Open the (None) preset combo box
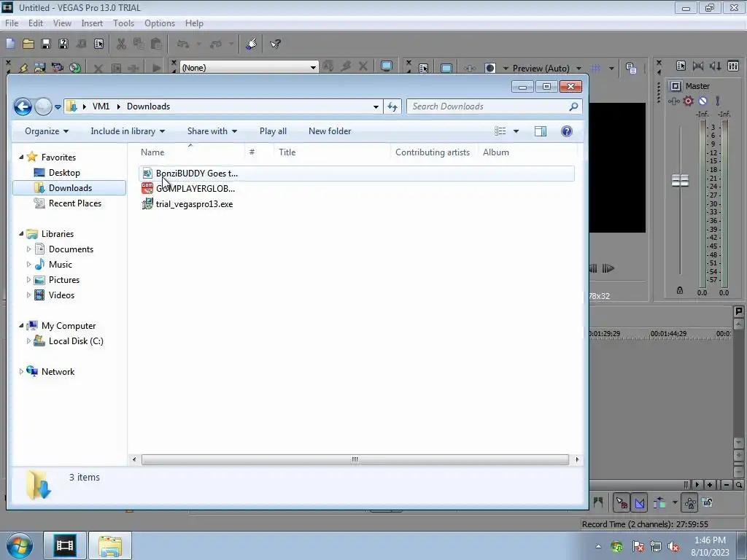Screen dimensions: 747x560 click(249, 68)
